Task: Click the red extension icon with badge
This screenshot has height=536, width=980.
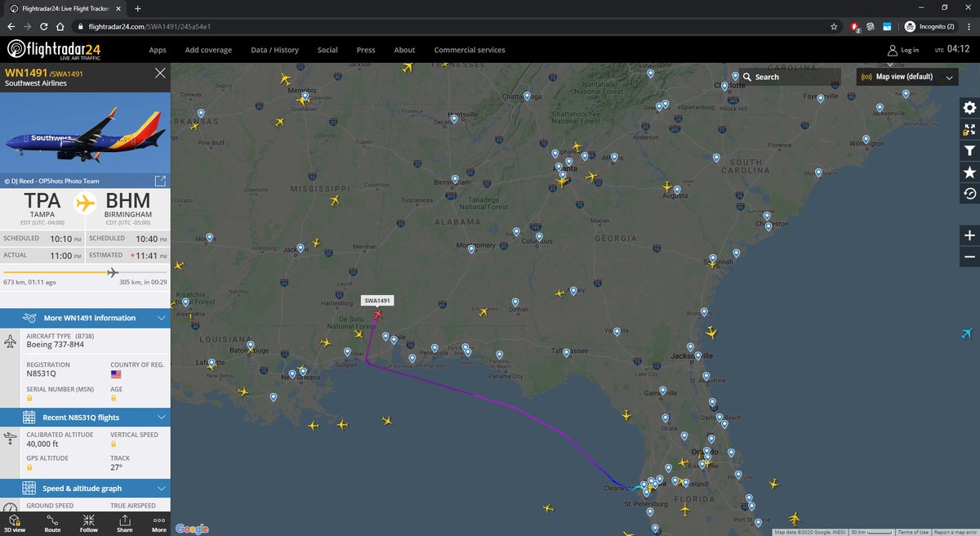Action: tap(855, 26)
